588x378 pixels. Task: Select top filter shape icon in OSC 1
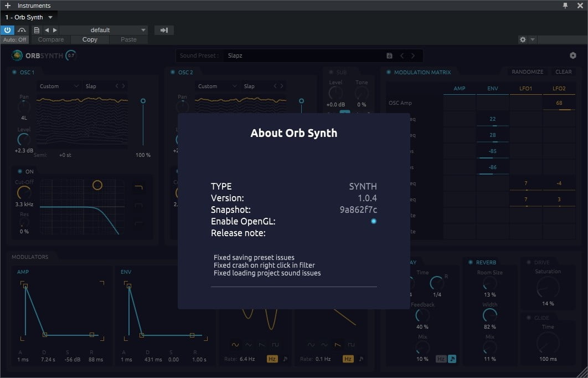point(139,187)
